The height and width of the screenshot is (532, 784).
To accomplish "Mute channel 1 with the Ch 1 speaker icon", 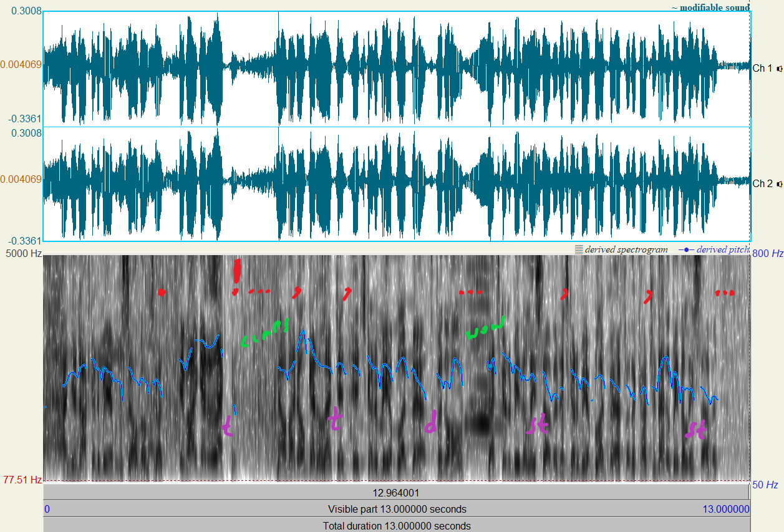I will (779, 69).
